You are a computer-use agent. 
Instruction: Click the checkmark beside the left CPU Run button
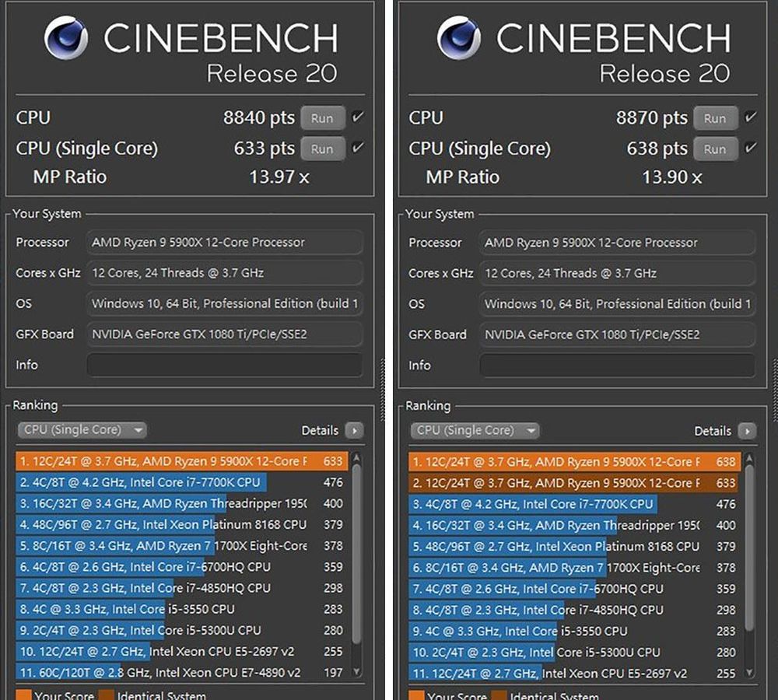(x=356, y=117)
